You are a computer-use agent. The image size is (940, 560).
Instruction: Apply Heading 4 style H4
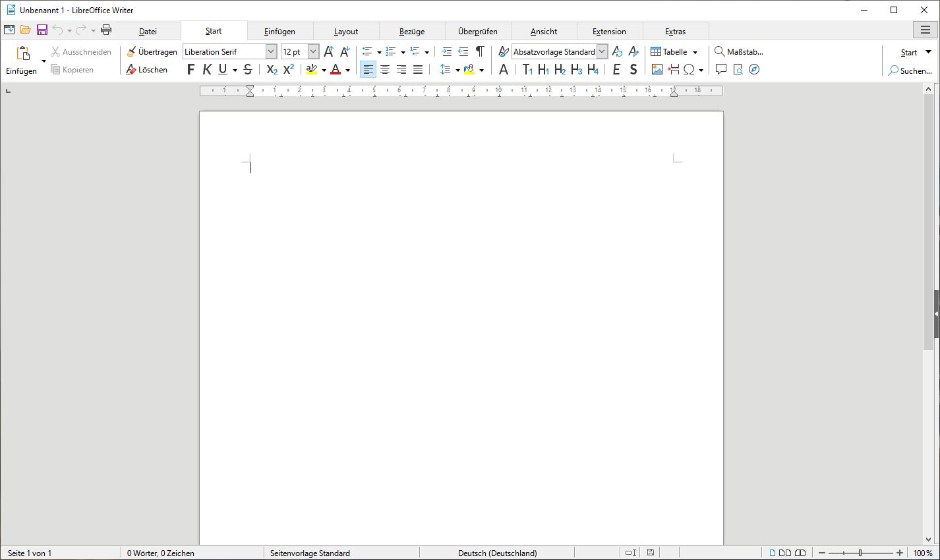click(593, 69)
